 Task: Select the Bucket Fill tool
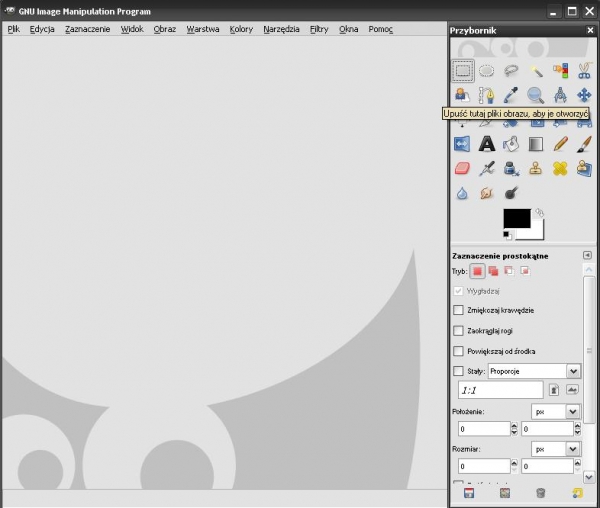(x=511, y=144)
